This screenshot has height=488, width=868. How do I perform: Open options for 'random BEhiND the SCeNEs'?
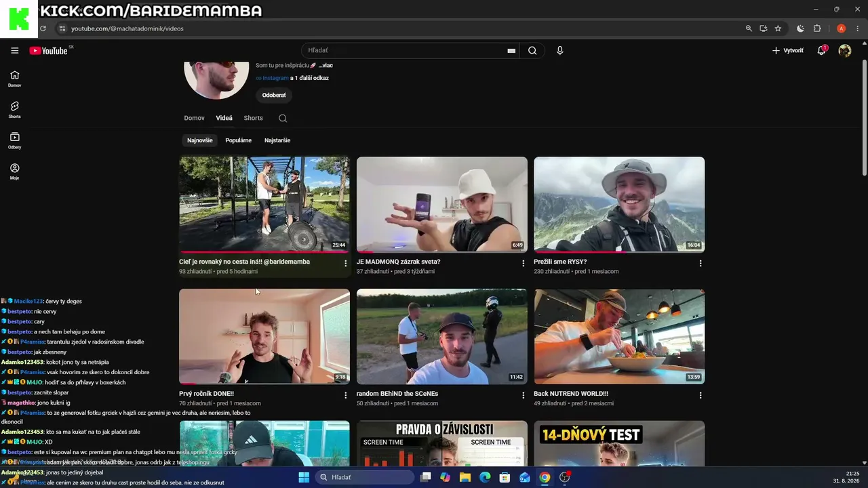523,395
